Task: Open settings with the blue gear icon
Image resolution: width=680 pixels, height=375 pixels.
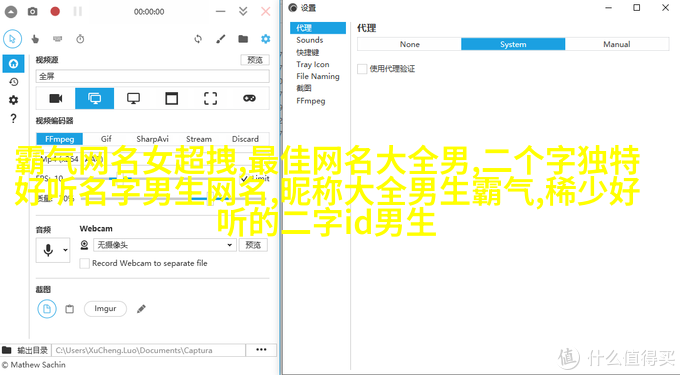Action: (x=266, y=39)
